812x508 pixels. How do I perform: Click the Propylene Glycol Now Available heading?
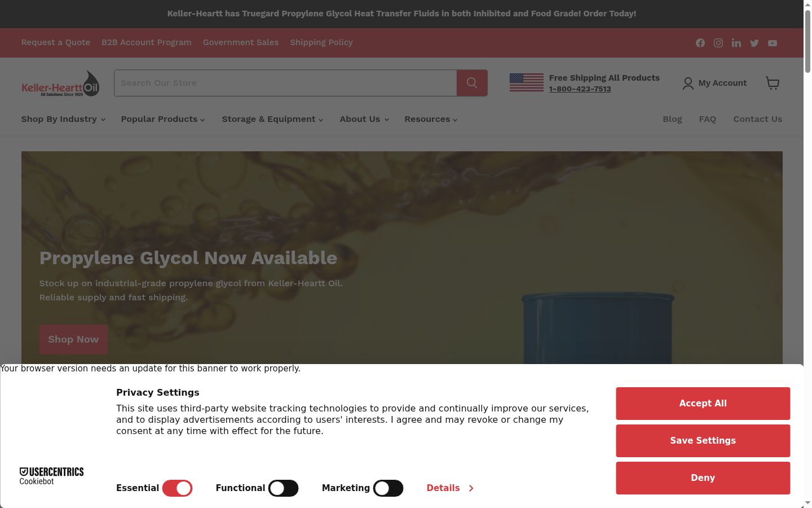188,258
